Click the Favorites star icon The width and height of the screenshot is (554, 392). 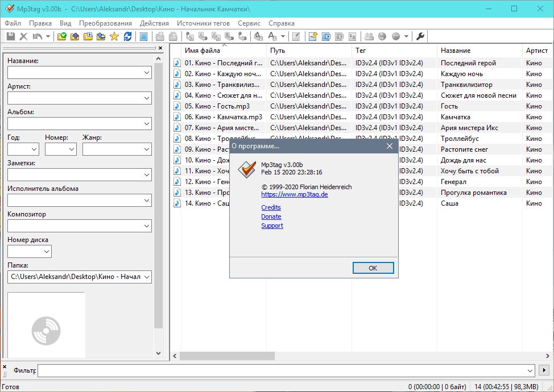[114, 36]
